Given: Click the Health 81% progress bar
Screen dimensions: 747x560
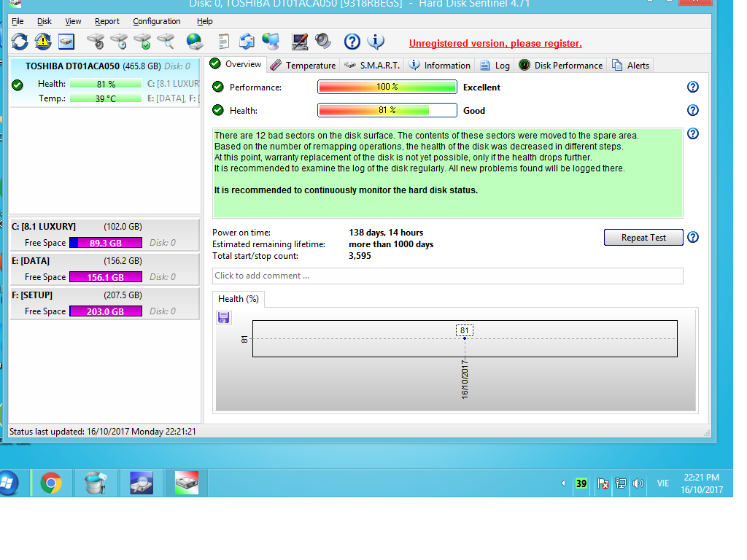Looking at the screenshot, I should pyautogui.click(x=387, y=110).
